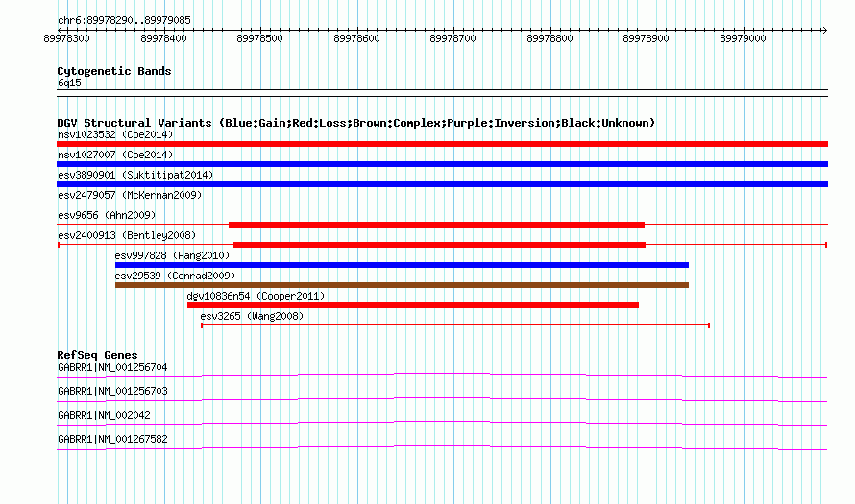The image size is (855, 504).
Task: Click the nsv1023532 (Coe2014) variant label
Action: click(x=115, y=134)
